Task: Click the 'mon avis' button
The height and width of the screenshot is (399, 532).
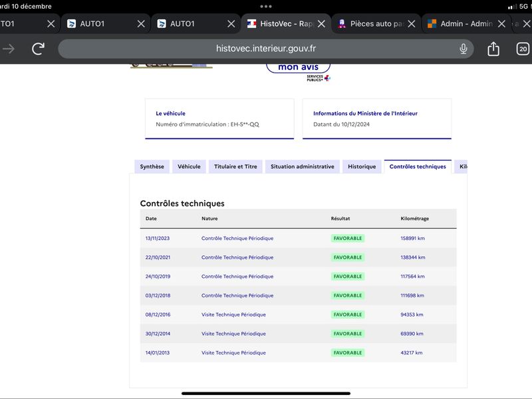Action: coord(298,67)
